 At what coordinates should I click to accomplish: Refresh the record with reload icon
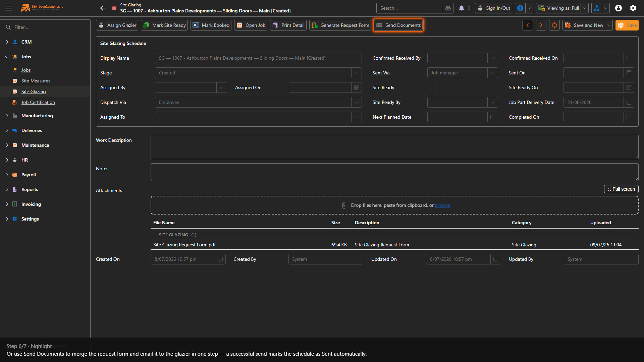coord(554,25)
